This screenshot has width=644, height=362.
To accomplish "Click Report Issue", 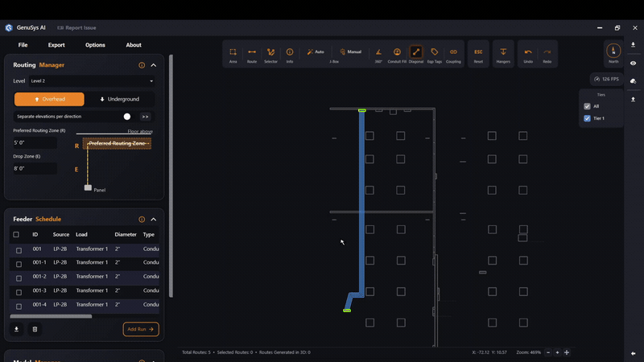I will click(x=76, y=28).
